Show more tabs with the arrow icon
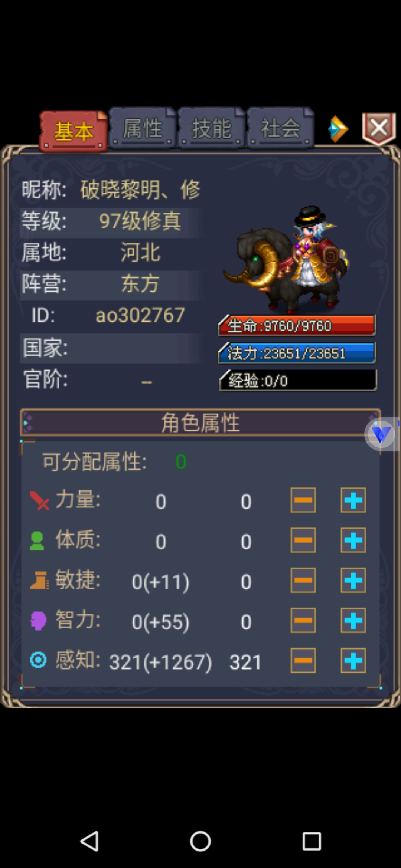Image resolution: width=401 pixels, height=868 pixels. 338,129
